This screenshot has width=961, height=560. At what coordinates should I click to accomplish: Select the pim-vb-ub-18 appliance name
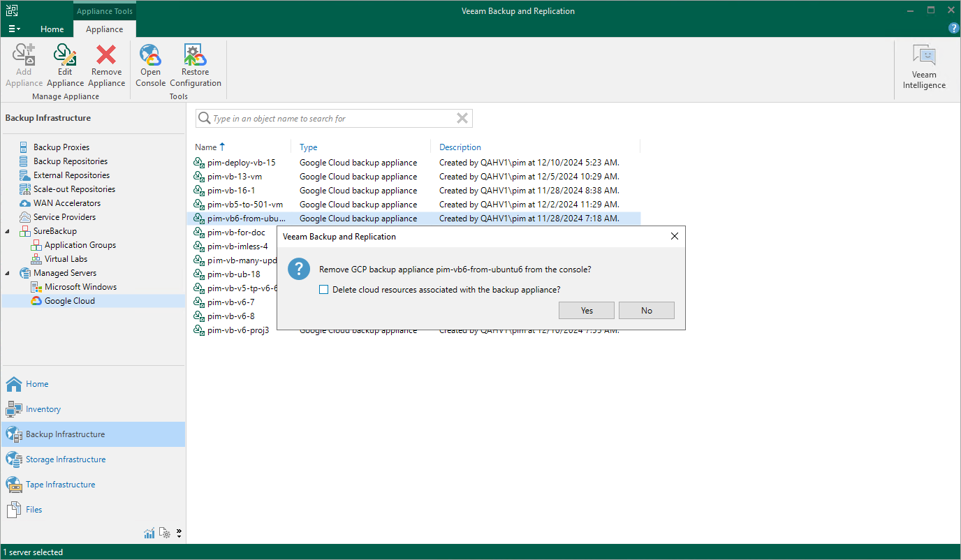coord(234,274)
